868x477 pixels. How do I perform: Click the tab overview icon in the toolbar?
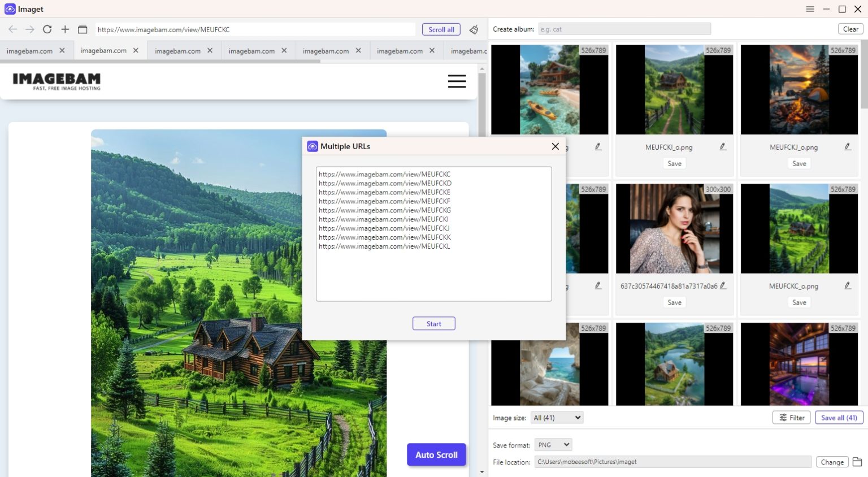[x=82, y=29]
